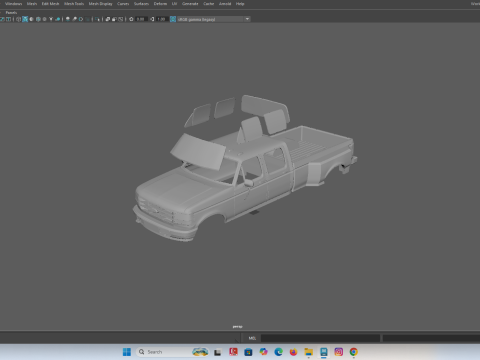Open the Mesh Tools menu

pyautogui.click(x=74, y=4)
